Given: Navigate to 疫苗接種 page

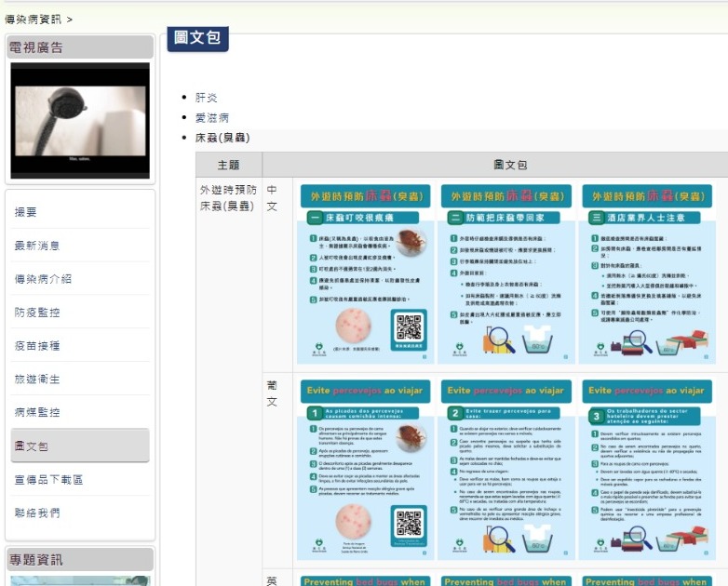Looking at the screenshot, I should click(37, 346).
